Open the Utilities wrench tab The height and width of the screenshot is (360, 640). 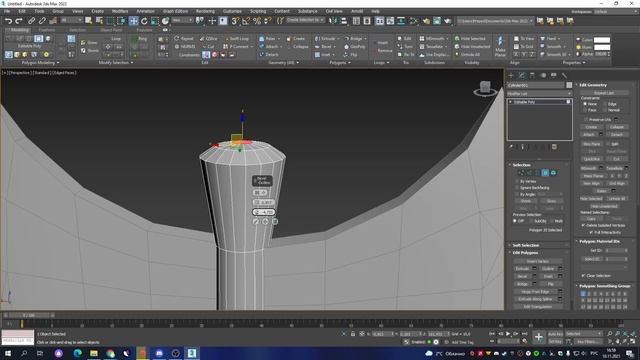564,75
